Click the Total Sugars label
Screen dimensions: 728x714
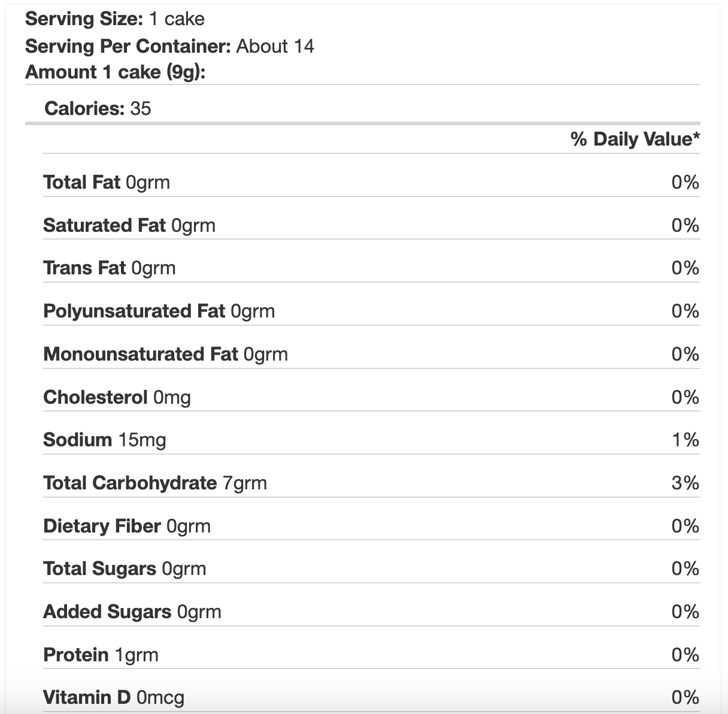coord(100,568)
